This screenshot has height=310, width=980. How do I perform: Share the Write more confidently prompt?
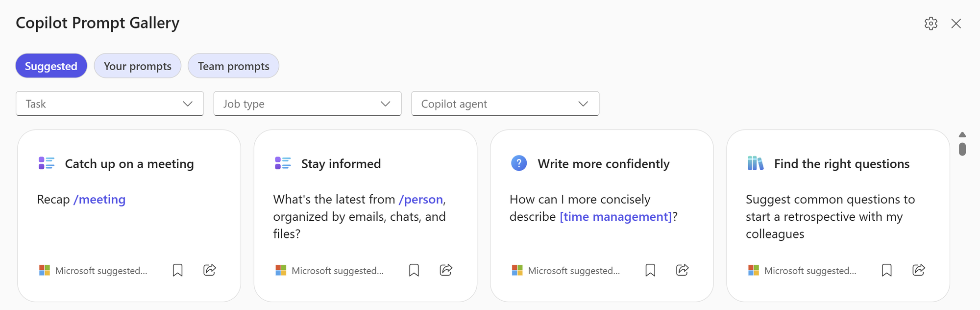point(682,270)
